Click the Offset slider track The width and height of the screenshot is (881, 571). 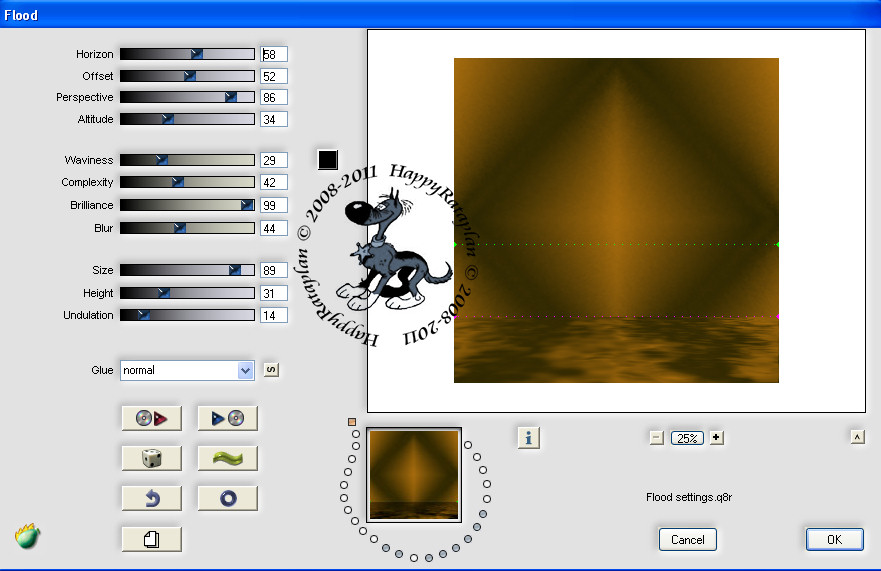tap(187, 76)
